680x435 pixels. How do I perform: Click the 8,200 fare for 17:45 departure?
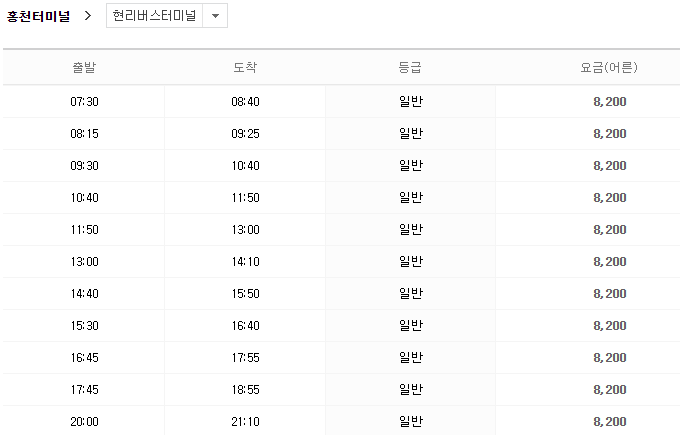point(609,390)
